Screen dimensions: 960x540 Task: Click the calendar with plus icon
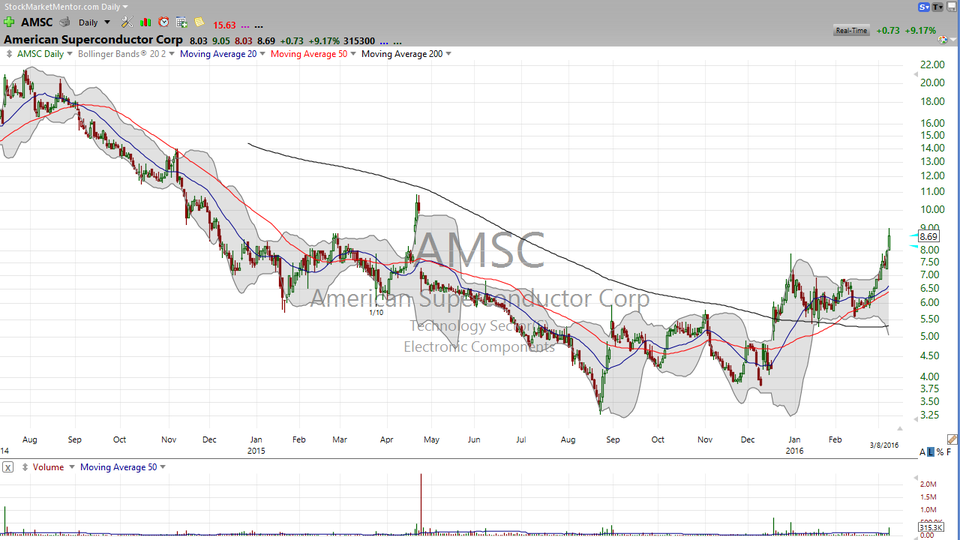(x=182, y=22)
